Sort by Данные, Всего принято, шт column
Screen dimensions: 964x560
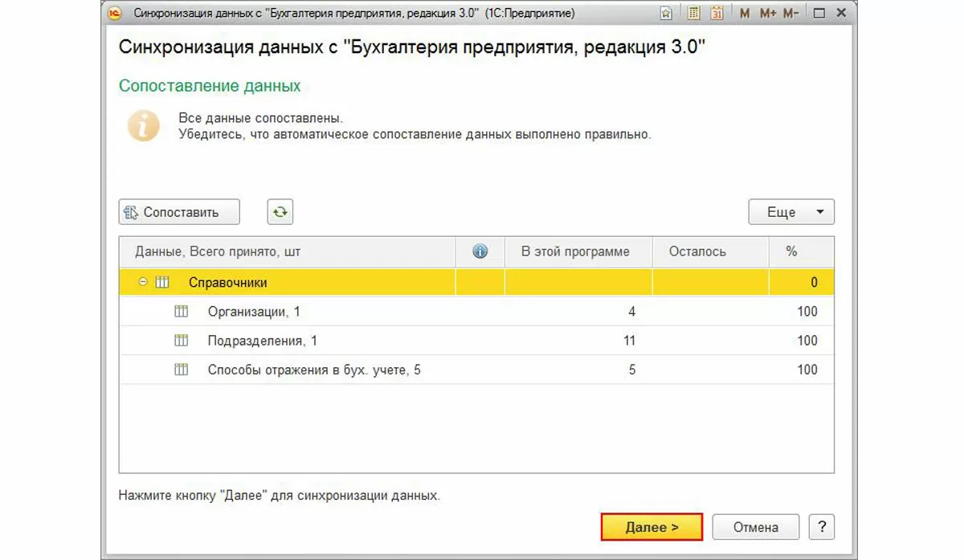click(x=287, y=251)
